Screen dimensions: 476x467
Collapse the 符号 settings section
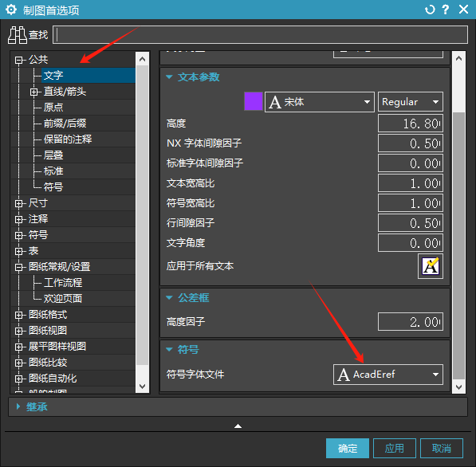click(169, 350)
